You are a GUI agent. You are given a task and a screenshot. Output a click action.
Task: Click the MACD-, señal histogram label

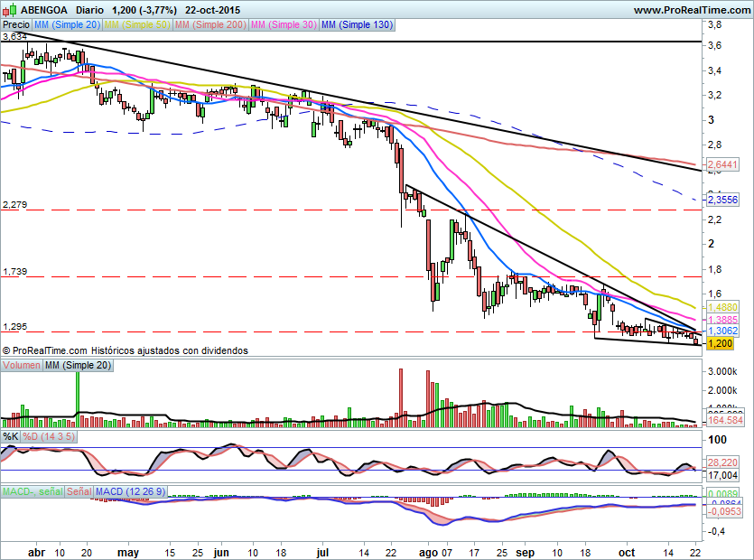pyautogui.click(x=32, y=491)
